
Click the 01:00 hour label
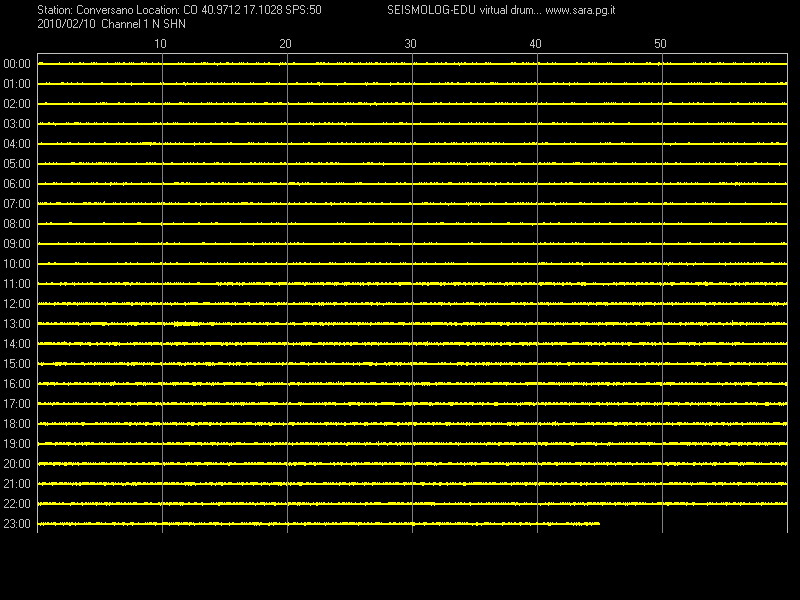click(17, 84)
